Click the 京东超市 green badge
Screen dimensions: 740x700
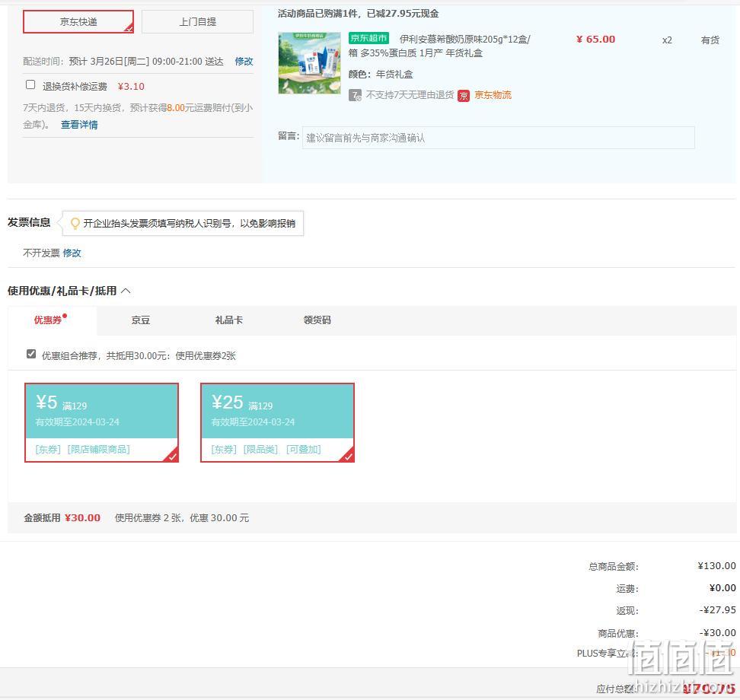(368, 38)
